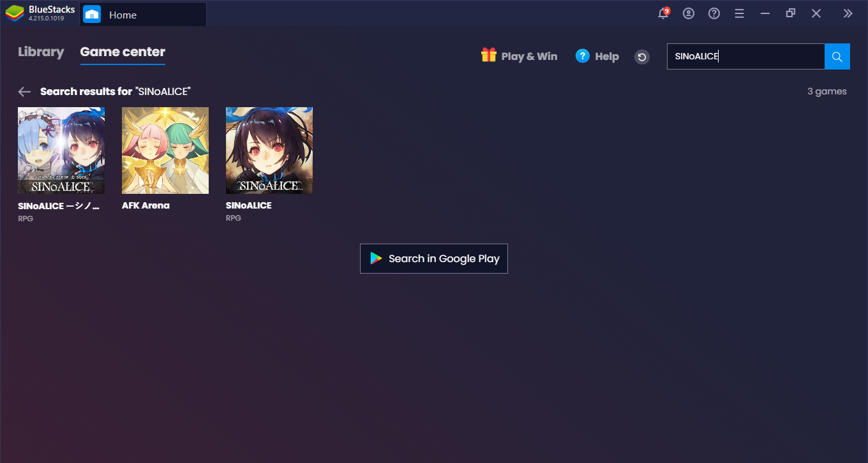Screen dimensions: 868x463
Task: Expand the side toolbar double-chevron
Action: (x=848, y=13)
